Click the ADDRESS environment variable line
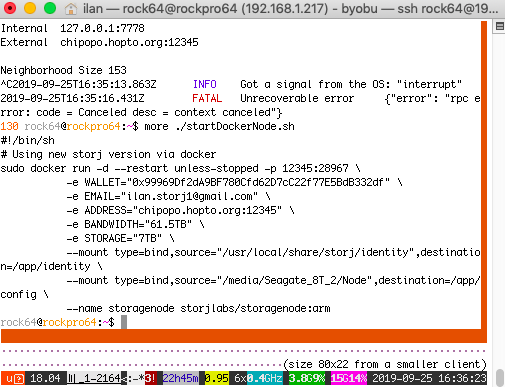This screenshot has height=387, width=505. pos(180,210)
